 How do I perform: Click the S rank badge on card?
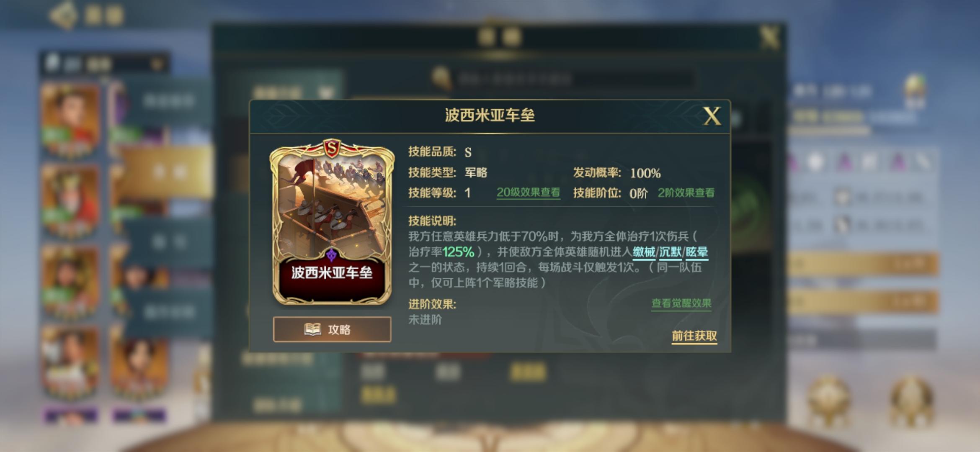[x=332, y=148]
